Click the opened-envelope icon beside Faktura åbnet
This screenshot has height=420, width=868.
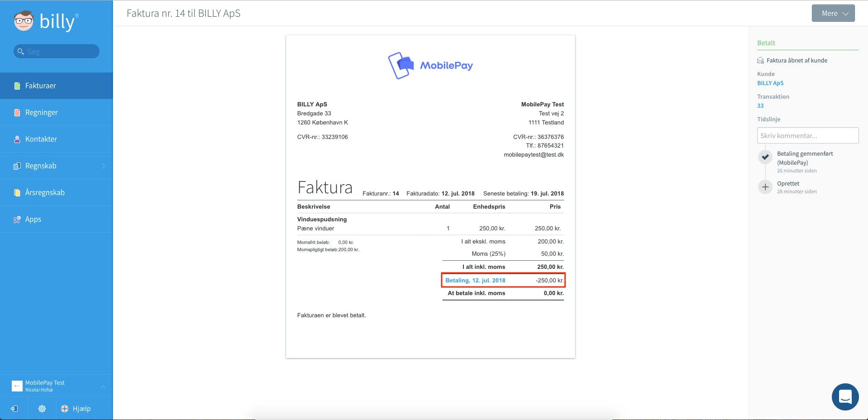[x=760, y=61]
